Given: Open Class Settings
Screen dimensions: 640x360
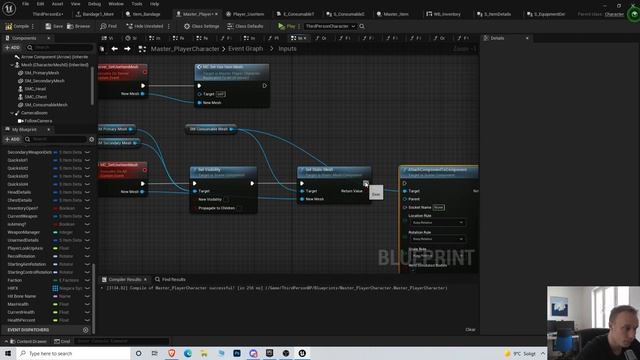Looking at the screenshot, I should tap(201, 26).
